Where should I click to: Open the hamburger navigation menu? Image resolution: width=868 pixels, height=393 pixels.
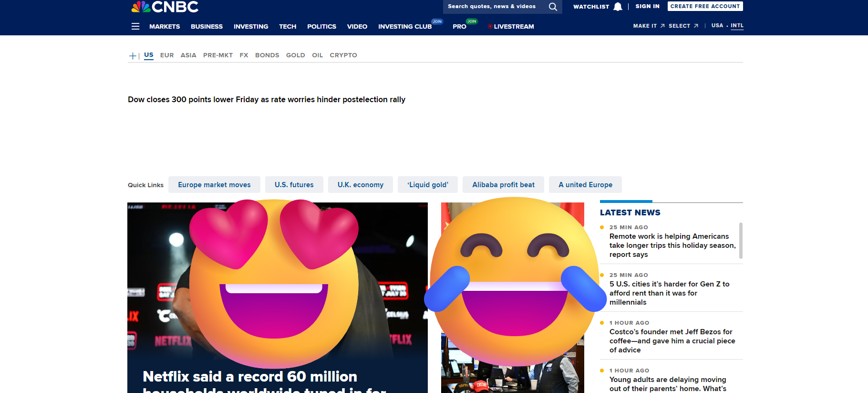pyautogui.click(x=135, y=26)
